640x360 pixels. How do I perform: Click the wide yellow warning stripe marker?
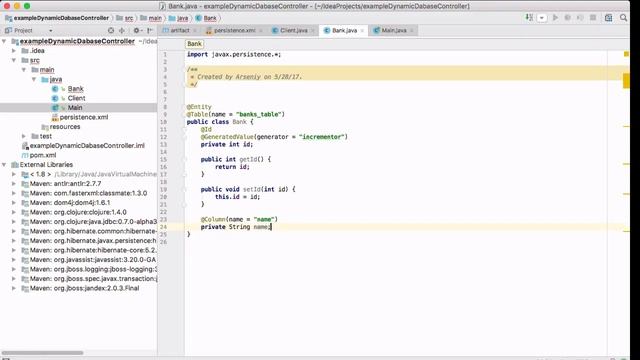pos(626,81)
